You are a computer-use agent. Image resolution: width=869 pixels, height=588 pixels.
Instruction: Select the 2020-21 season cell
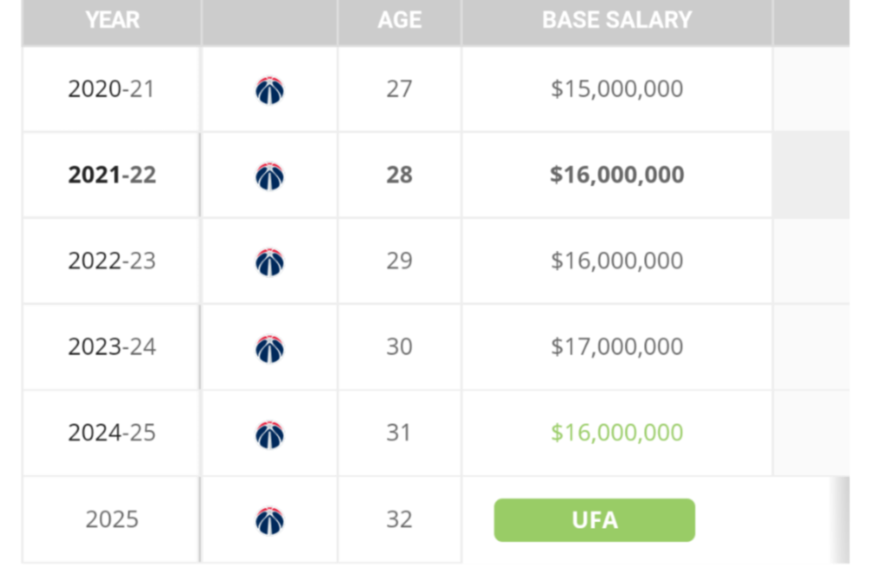click(111, 89)
